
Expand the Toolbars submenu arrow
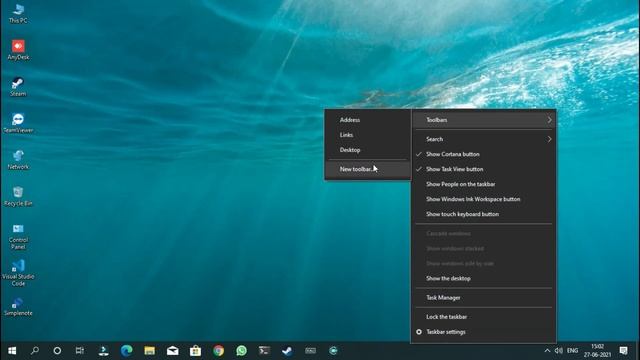coord(549,120)
